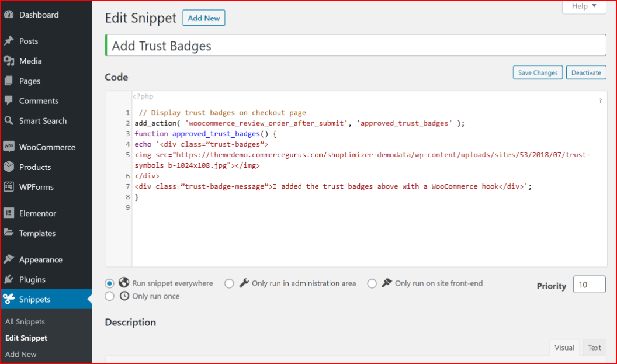Click the Save Changes button
This screenshot has width=617, height=364.
538,72
